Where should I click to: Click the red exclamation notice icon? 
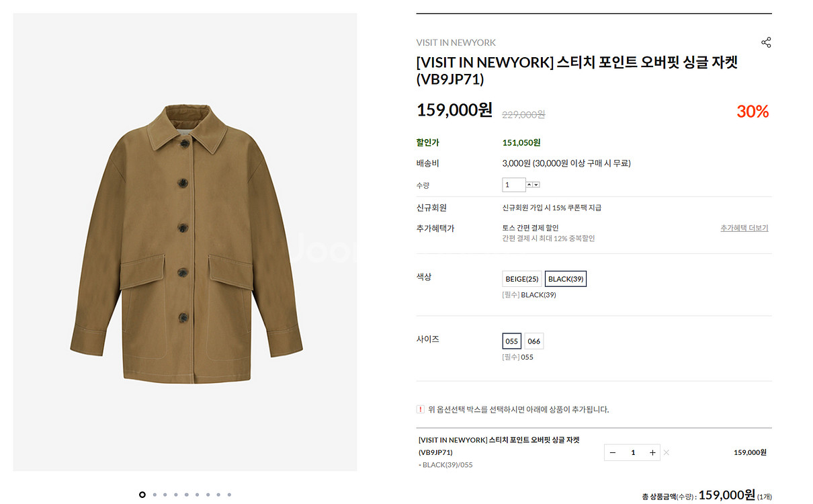421,409
